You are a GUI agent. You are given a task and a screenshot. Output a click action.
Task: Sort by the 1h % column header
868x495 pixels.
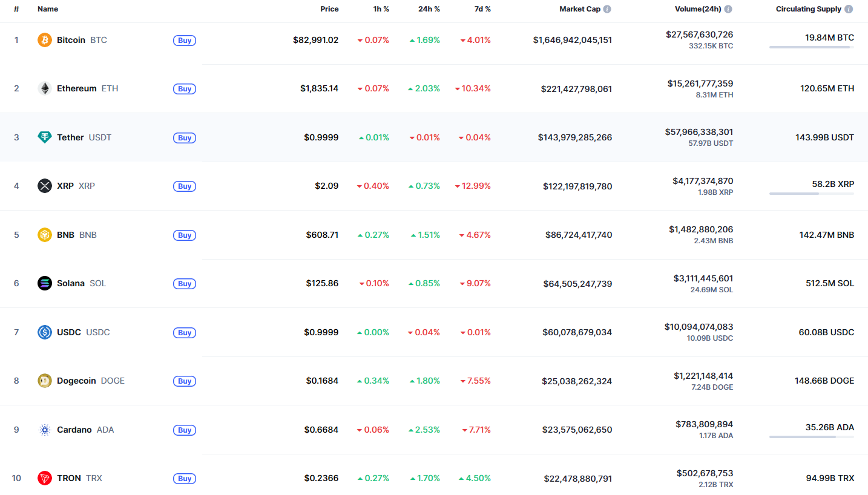pyautogui.click(x=380, y=9)
